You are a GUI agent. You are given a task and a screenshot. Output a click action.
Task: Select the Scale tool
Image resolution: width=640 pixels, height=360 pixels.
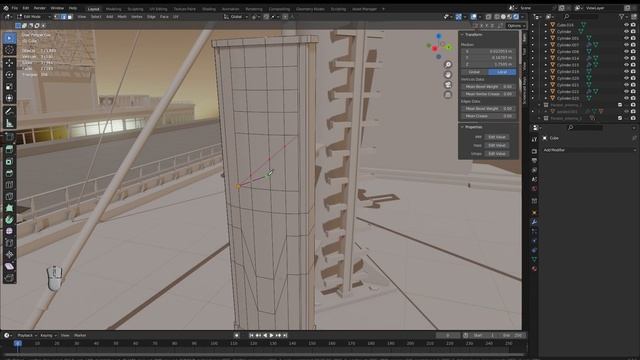coord(9,87)
